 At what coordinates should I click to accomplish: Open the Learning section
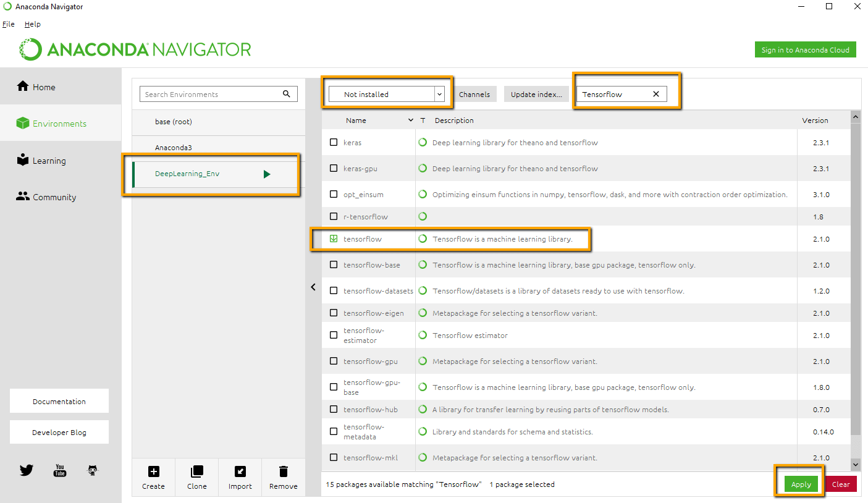pyautogui.click(x=61, y=161)
